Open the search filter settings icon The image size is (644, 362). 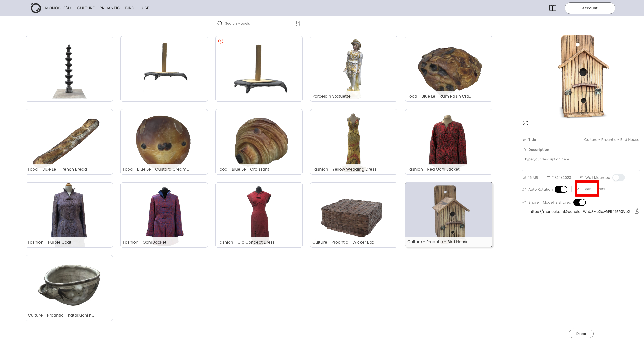click(x=298, y=24)
